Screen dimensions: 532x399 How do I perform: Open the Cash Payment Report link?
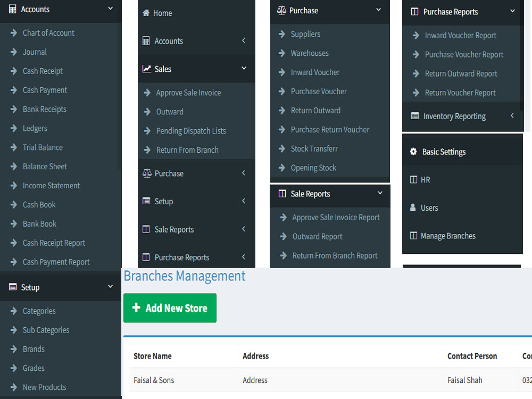tap(56, 262)
